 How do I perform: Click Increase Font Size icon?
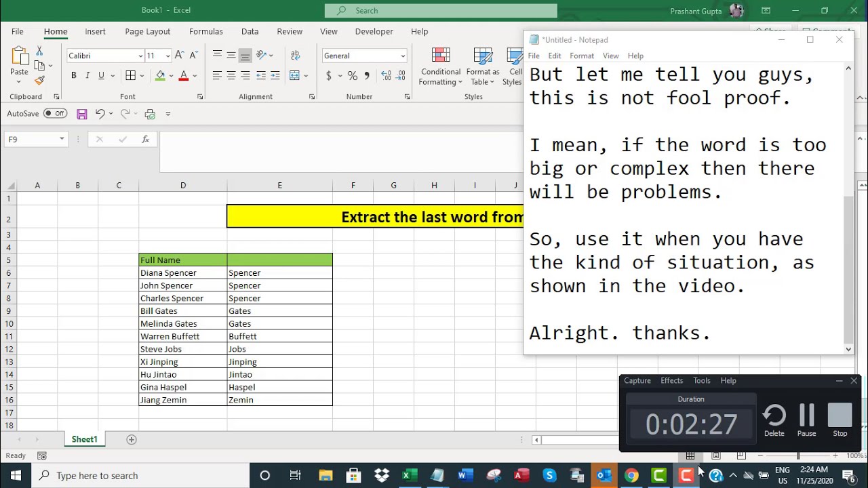point(179,56)
